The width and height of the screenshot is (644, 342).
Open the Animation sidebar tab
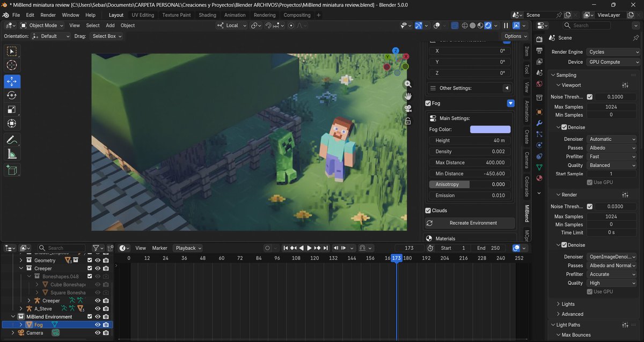click(526, 110)
